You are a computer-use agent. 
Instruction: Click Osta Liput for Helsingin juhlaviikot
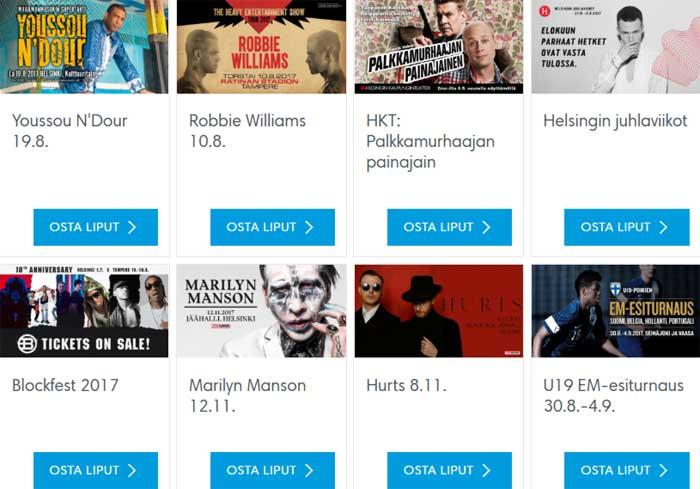coord(627,227)
